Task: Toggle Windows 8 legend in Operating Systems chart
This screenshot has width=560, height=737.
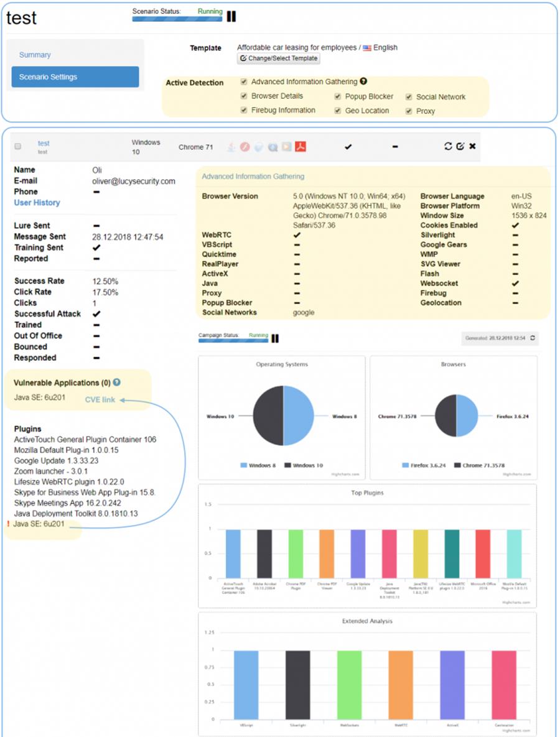Action: coord(258,465)
